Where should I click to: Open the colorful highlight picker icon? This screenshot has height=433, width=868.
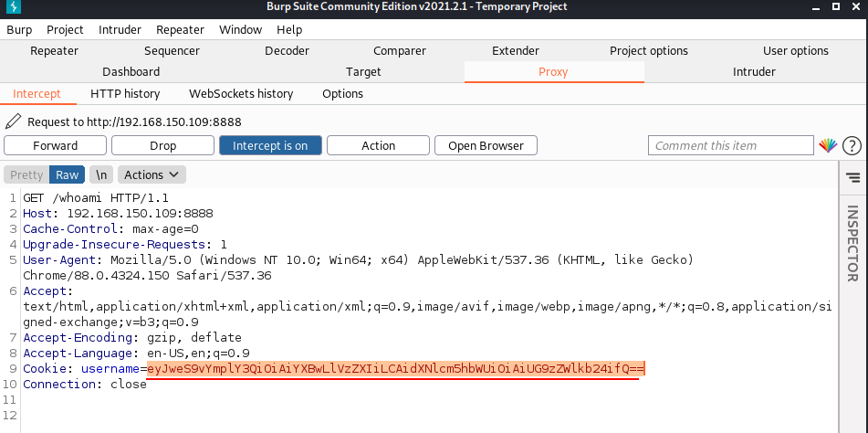coord(827,146)
